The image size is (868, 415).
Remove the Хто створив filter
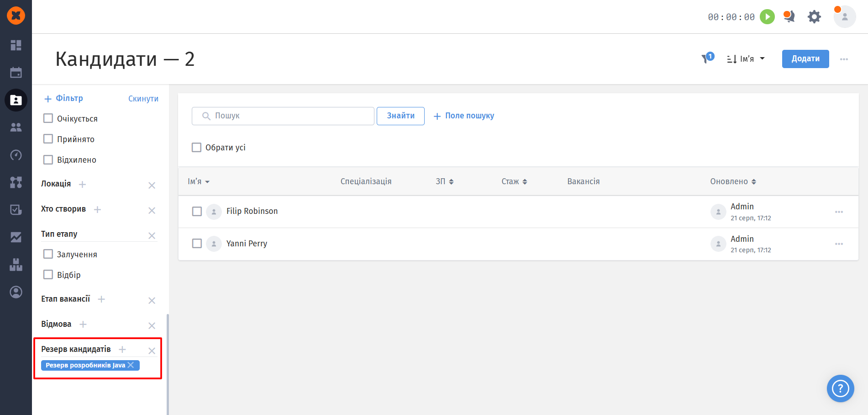(x=152, y=210)
